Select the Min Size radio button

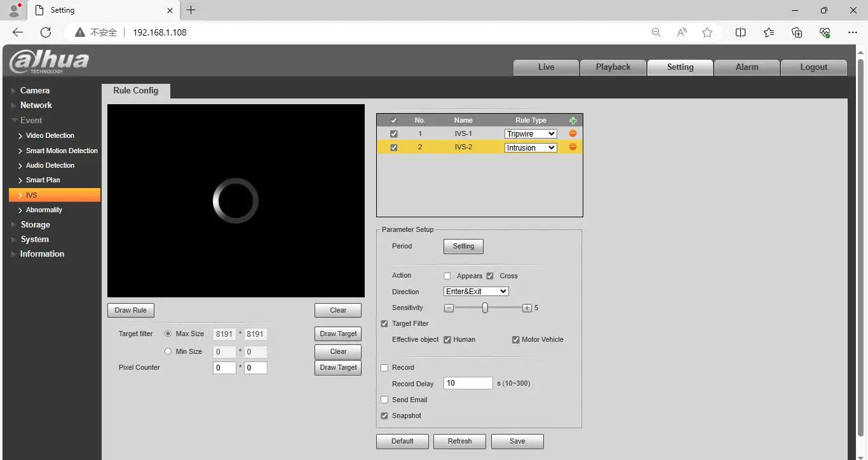[x=168, y=351]
